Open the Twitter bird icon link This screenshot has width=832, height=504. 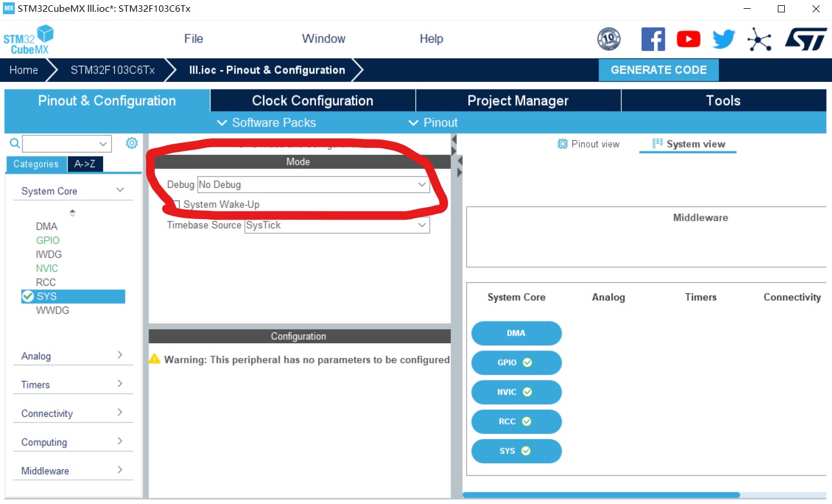pos(724,39)
